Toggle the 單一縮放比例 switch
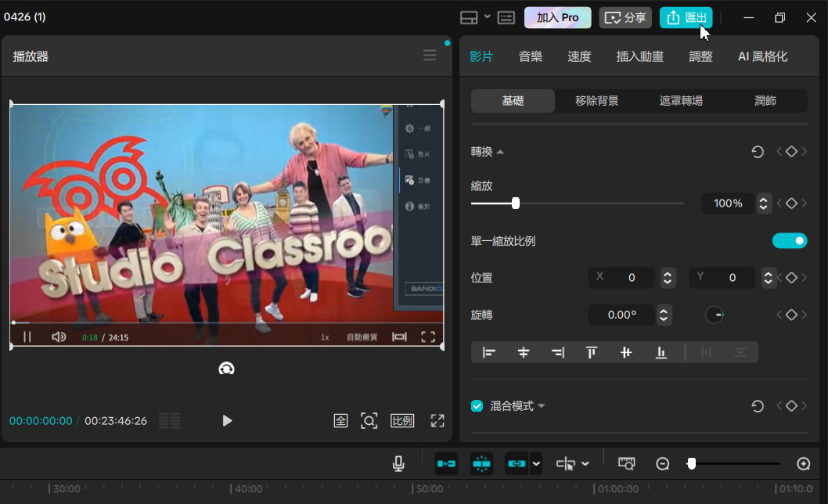This screenshot has height=504, width=828. tap(790, 241)
